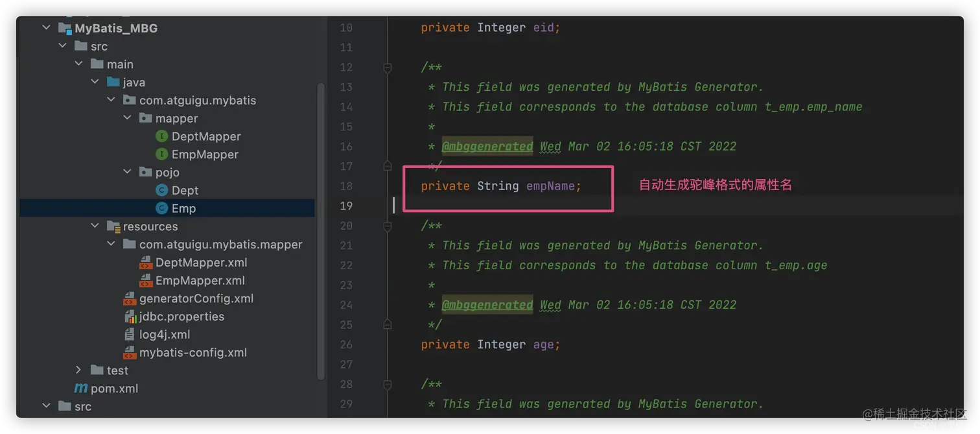980x434 pixels.
Task: Fold the Javadoc comment at line 12
Action: pos(388,67)
